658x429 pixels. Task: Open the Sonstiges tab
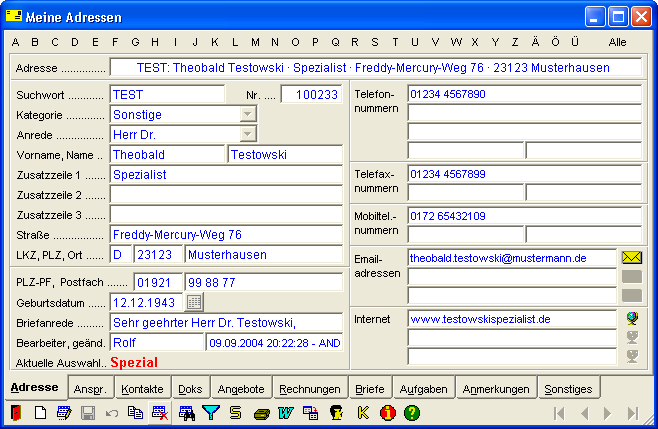568,389
